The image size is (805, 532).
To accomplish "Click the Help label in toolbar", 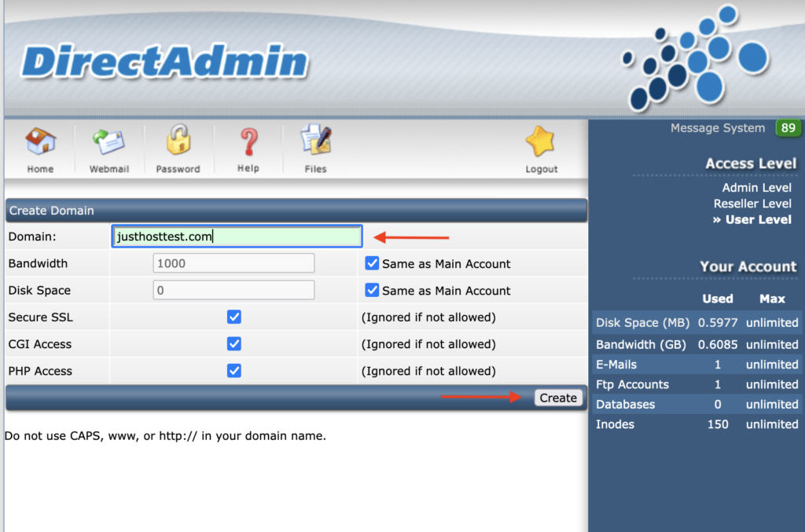I will (x=248, y=168).
